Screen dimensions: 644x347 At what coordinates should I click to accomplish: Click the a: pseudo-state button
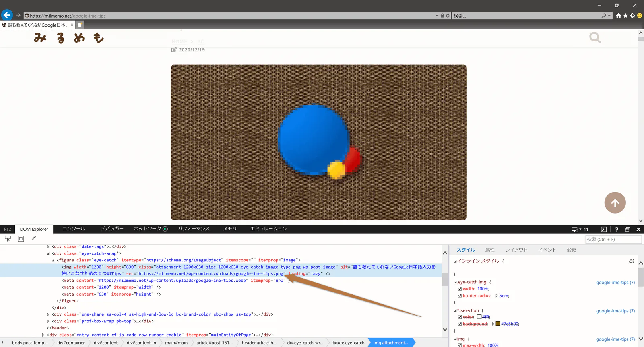click(x=632, y=261)
